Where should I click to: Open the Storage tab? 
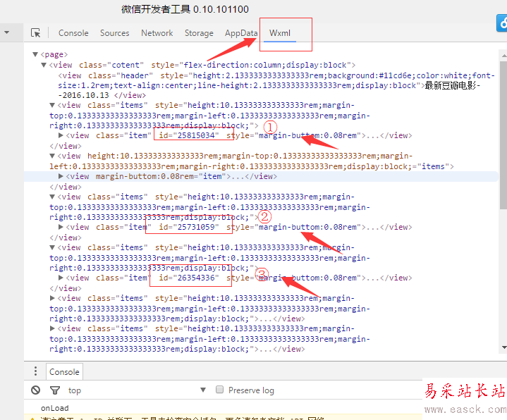tap(199, 33)
